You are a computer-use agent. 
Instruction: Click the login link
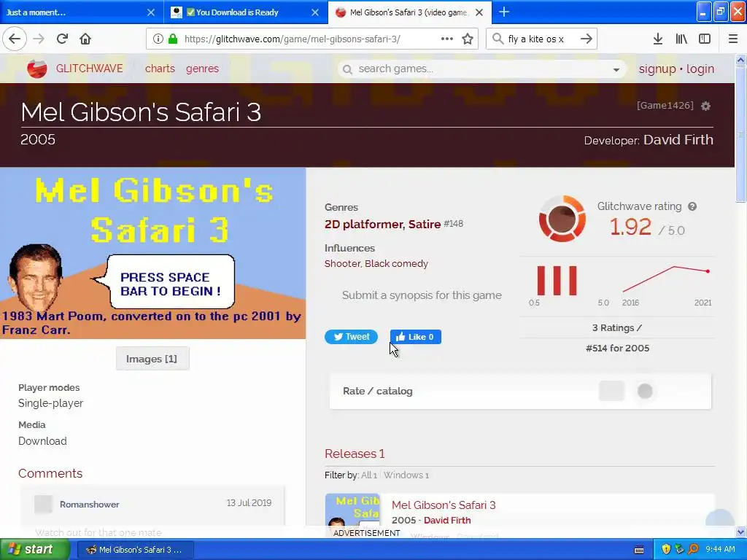pos(700,69)
